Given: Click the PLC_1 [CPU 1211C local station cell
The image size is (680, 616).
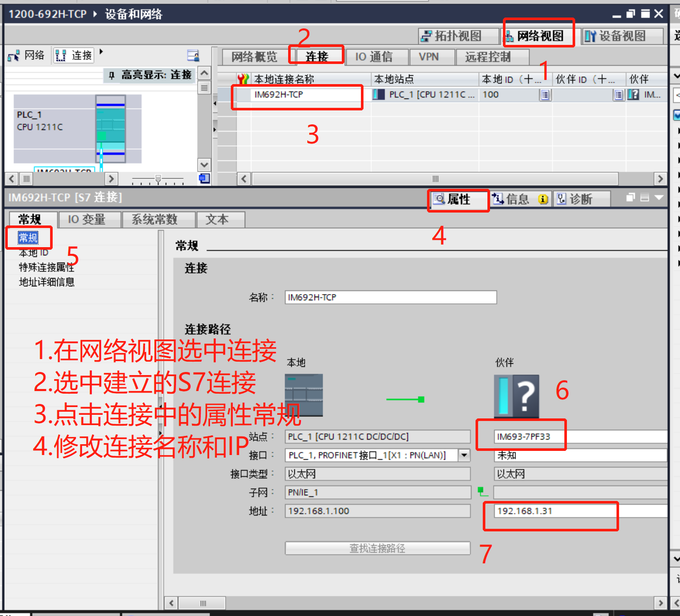Looking at the screenshot, I should click(425, 94).
